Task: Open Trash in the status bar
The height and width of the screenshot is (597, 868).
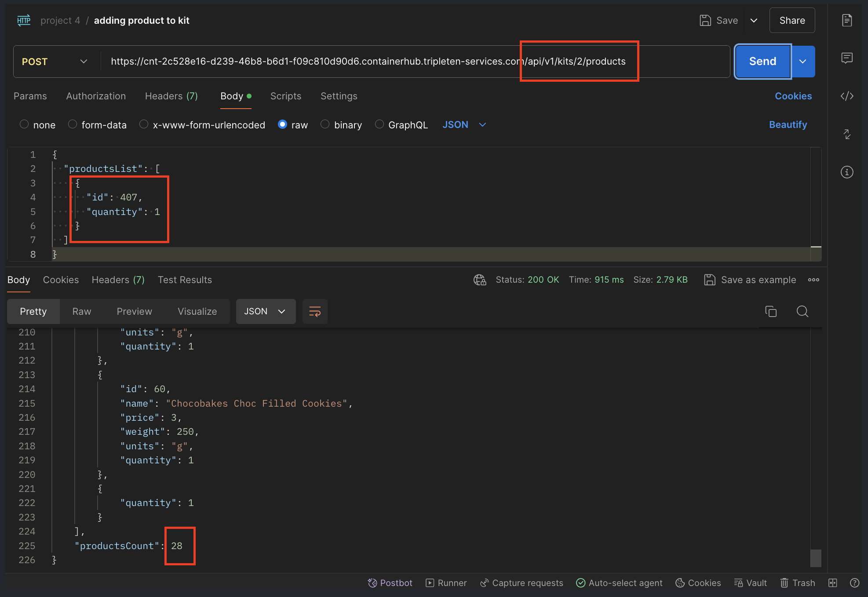Action: click(x=798, y=583)
